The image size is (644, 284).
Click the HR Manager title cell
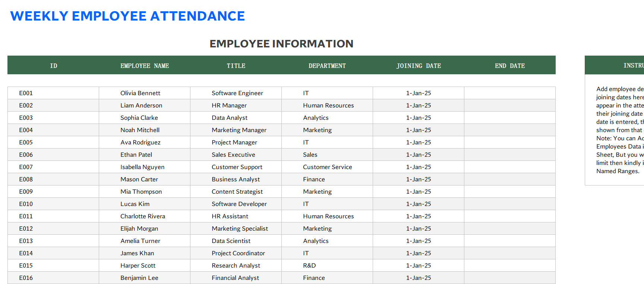[236, 105]
